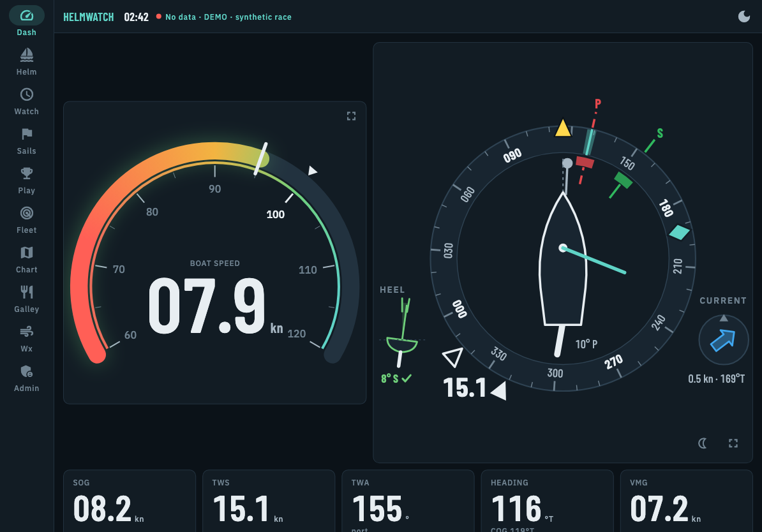
Task: Click the 270 compass ring label
Action: pyautogui.click(x=613, y=362)
